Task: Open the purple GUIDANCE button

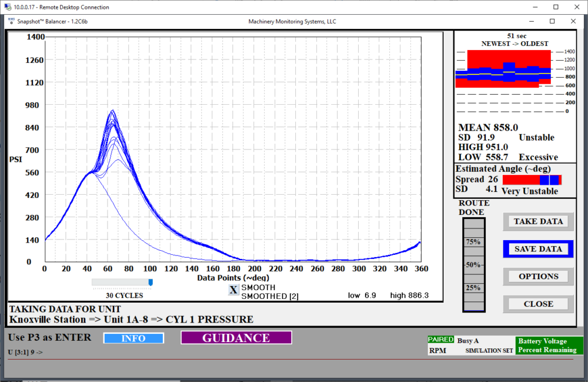Action: (236, 338)
